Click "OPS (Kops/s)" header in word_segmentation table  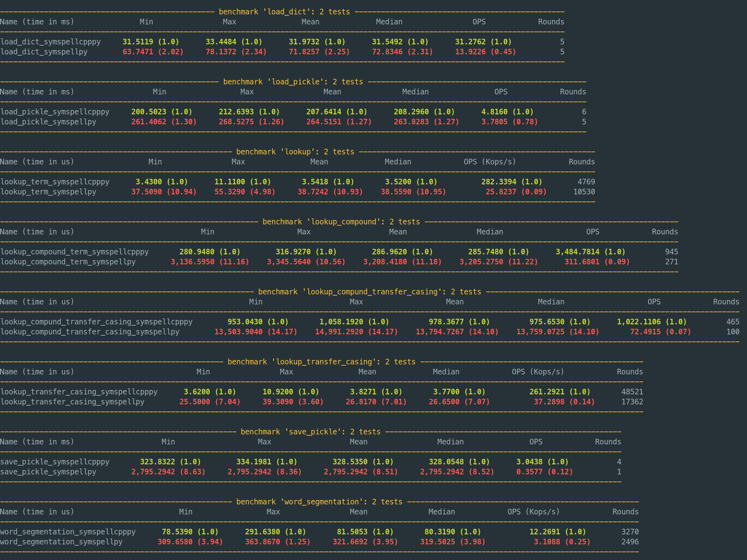click(534, 512)
